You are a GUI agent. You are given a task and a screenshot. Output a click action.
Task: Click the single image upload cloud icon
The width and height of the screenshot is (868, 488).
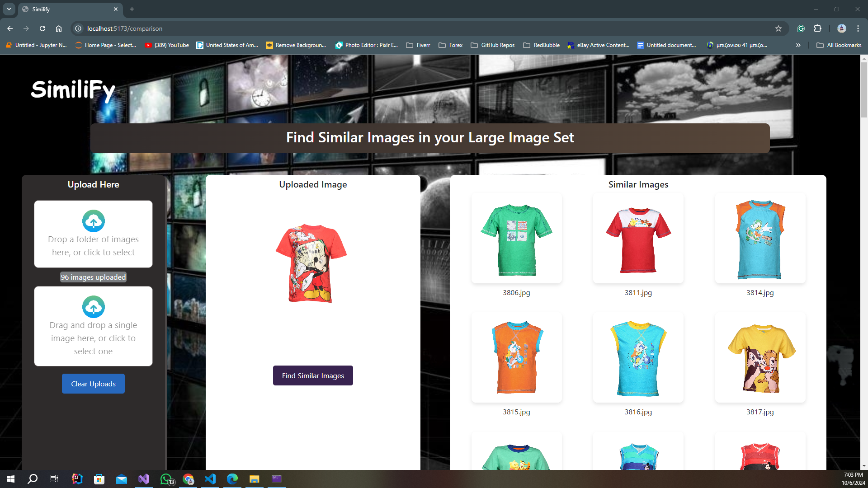[94, 307]
